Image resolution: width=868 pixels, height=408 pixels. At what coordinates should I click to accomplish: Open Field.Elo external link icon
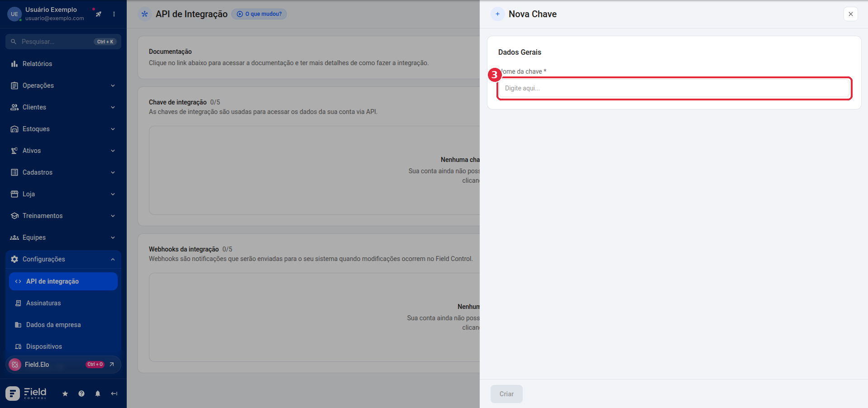[x=112, y=365]
